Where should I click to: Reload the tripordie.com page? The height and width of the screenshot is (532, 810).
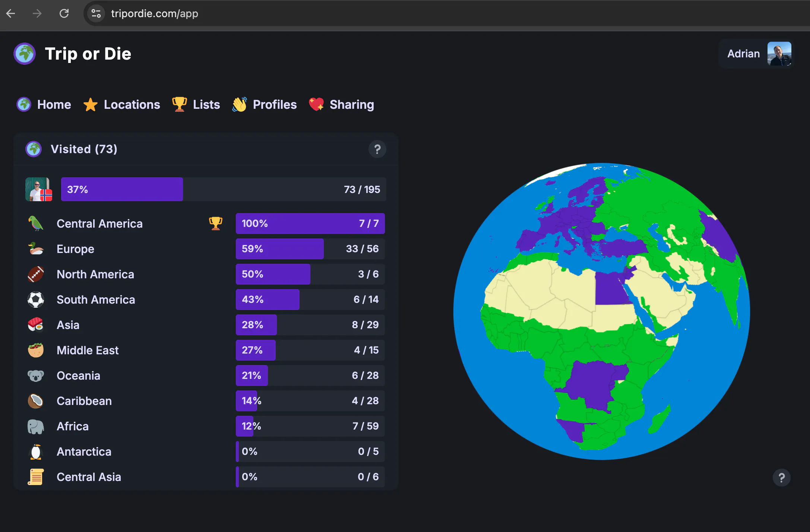[x=64, y=13]
